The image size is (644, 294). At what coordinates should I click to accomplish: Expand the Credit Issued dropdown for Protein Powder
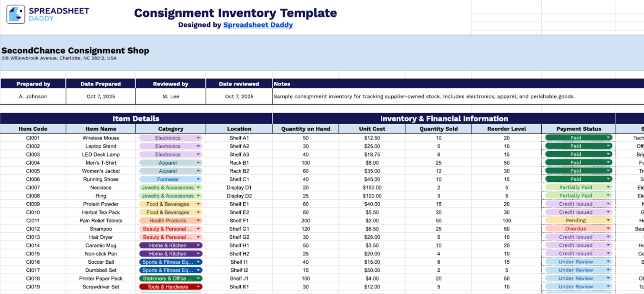(x=609, y=204)
